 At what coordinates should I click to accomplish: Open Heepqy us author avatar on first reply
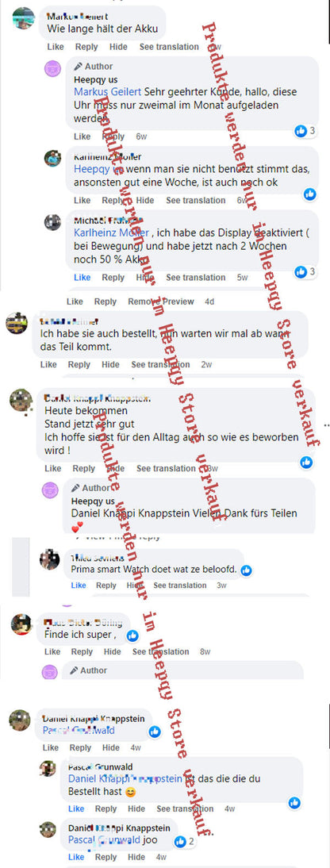(x=52, y=69)
